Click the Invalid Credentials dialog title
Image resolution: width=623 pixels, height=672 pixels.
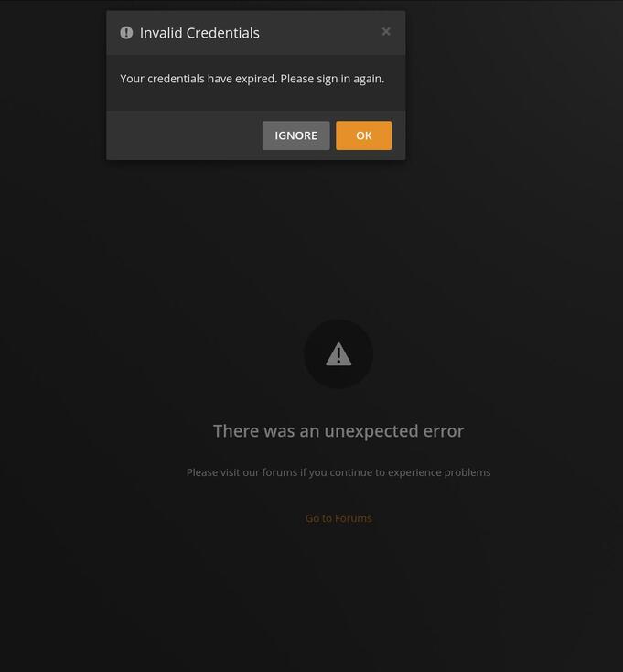coord(199,33)
